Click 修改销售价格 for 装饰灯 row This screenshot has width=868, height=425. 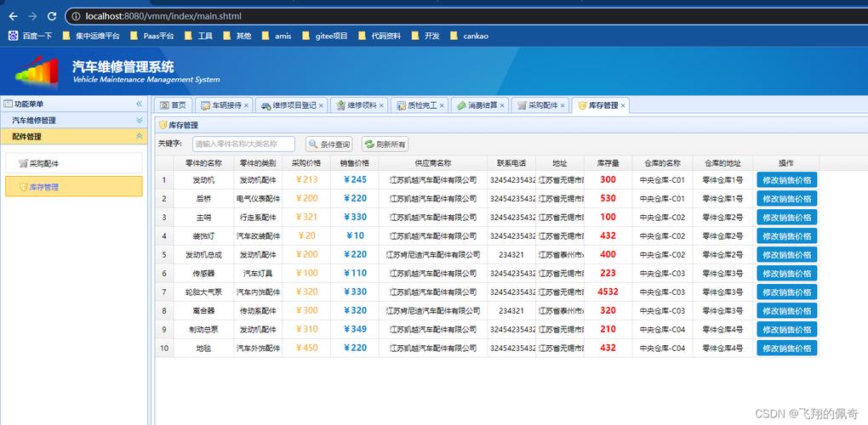[x=786, y=236]
